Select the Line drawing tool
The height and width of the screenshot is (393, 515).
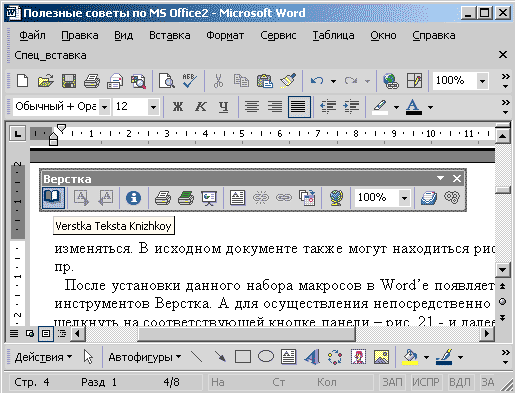197,357
